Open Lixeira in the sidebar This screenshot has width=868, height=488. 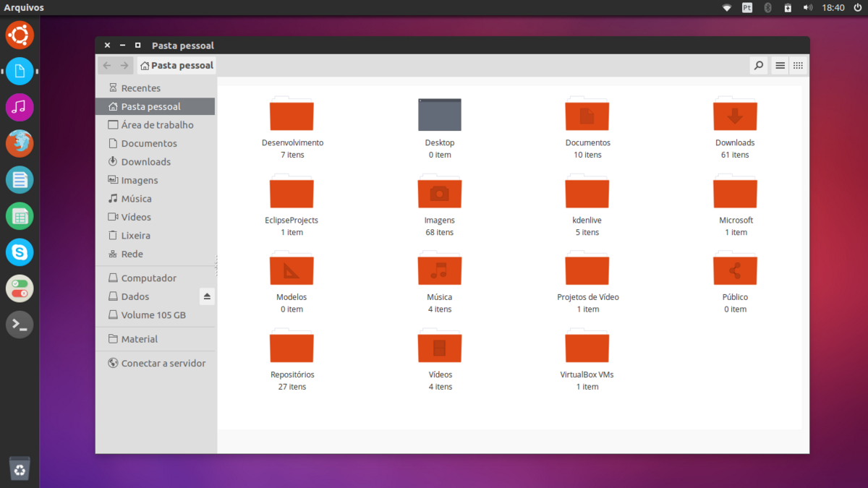click(155, 235)
